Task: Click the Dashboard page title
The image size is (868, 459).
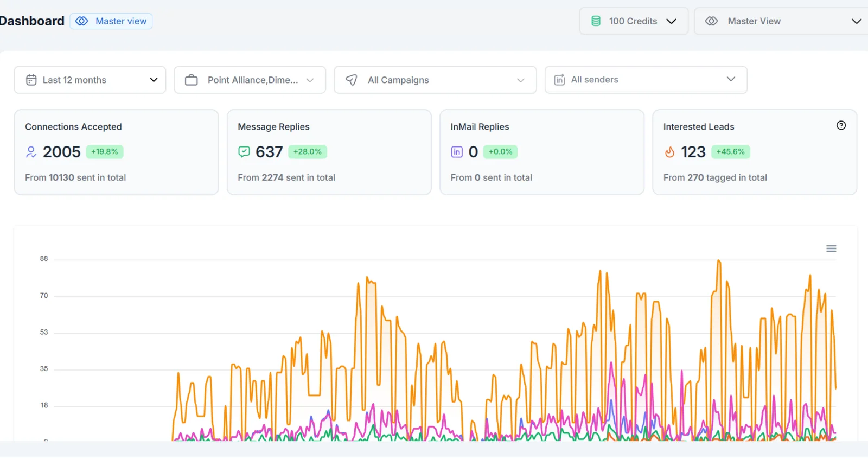Action: tap(32, 21)
